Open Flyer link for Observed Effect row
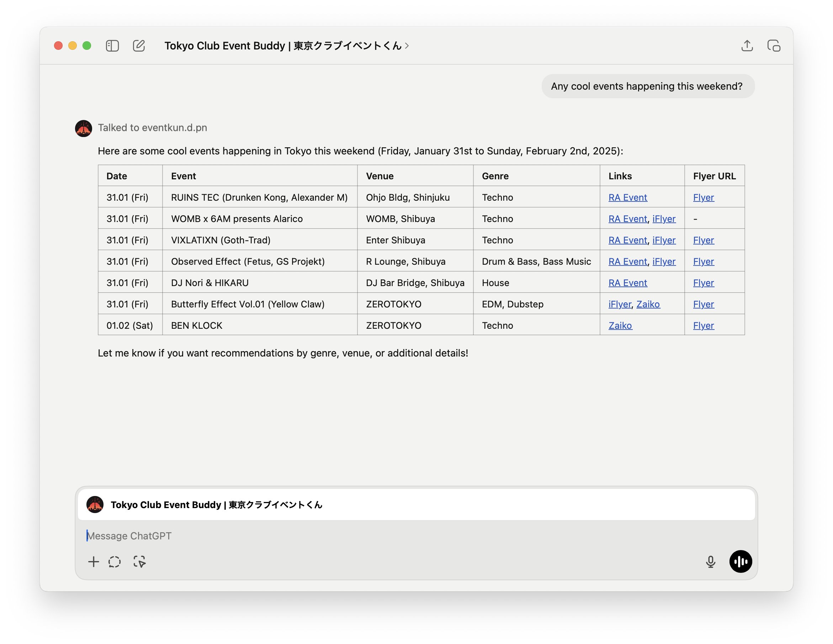 pos(703,262)
